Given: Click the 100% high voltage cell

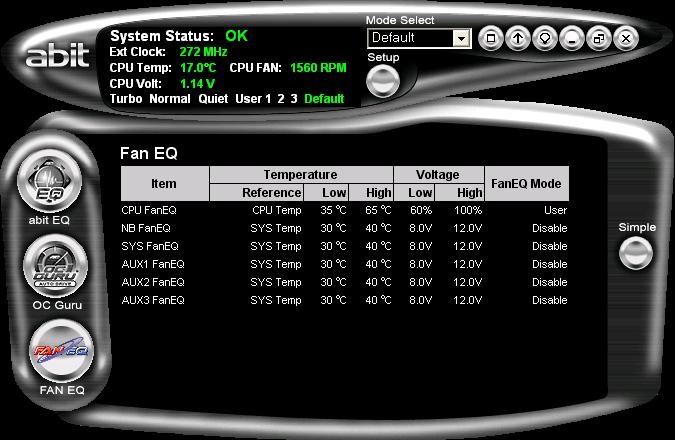Looking at the screenshot, I should (x=468, y=210).
